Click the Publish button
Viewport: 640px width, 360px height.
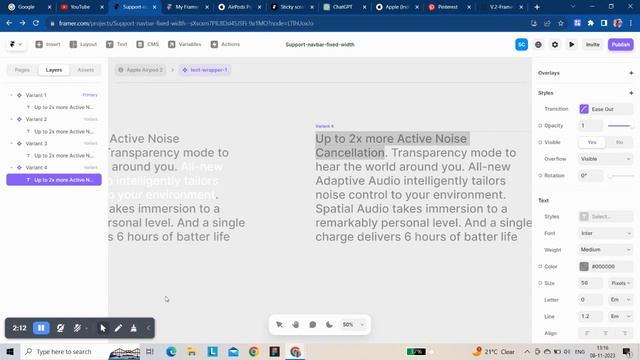point(620,44)
